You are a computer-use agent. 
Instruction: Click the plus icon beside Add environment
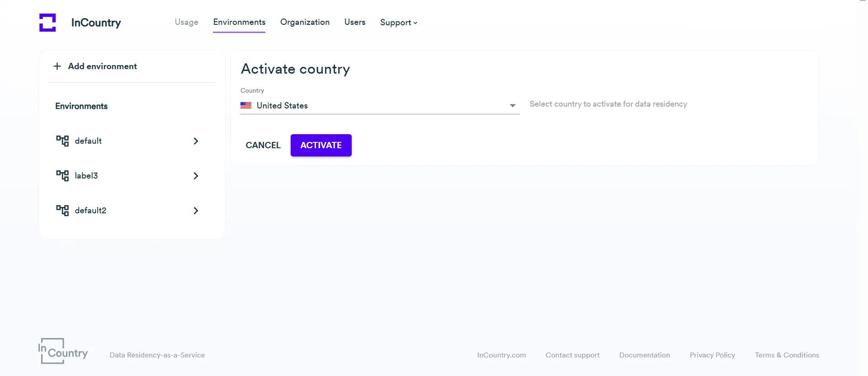click(x=57, y=66)
